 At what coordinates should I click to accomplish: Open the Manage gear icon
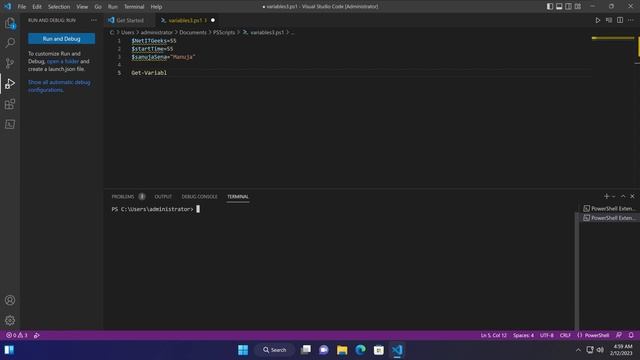10,320
